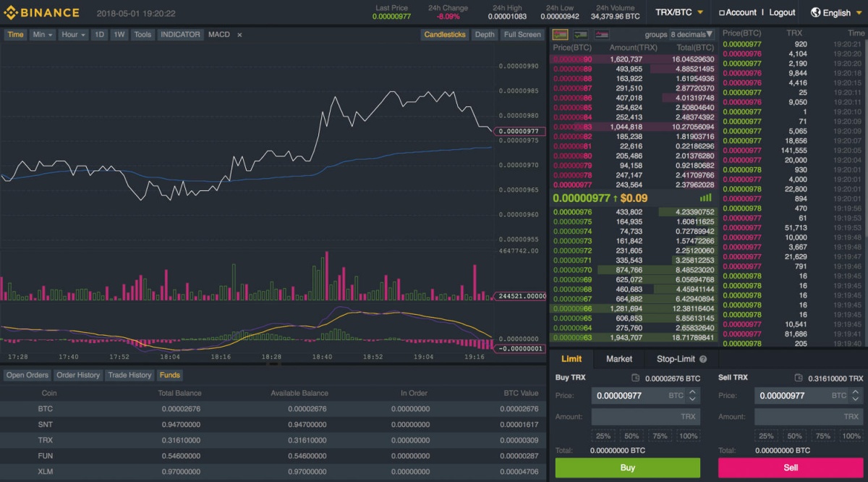The height and width of the screenshot is (482, 868).
Task: Click the MACD indicator label
Action: [x=218, y=35]
